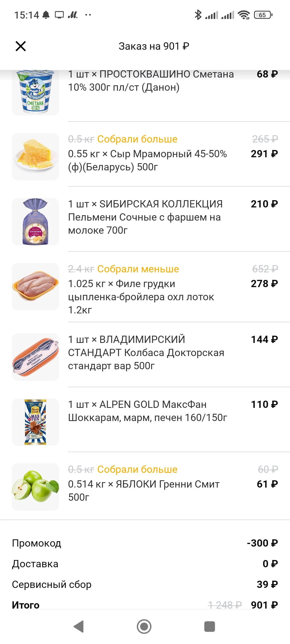Close the order details screen

(x=21, y=46)
